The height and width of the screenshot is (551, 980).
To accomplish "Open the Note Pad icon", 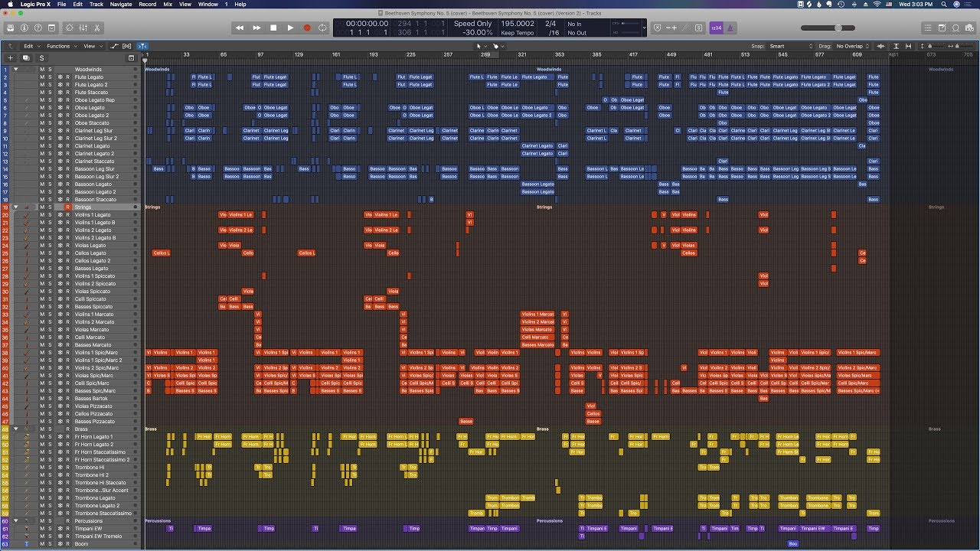I will tap(942, 28).
